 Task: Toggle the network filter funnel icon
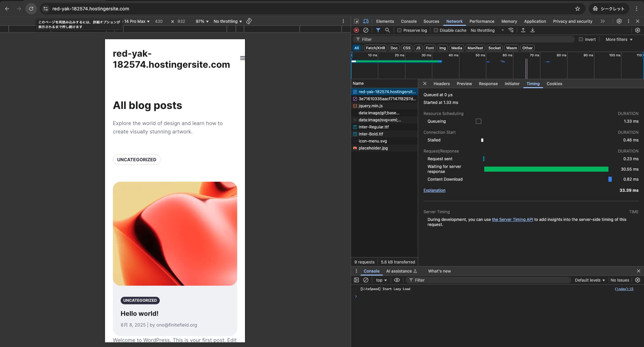click(378, 30)
